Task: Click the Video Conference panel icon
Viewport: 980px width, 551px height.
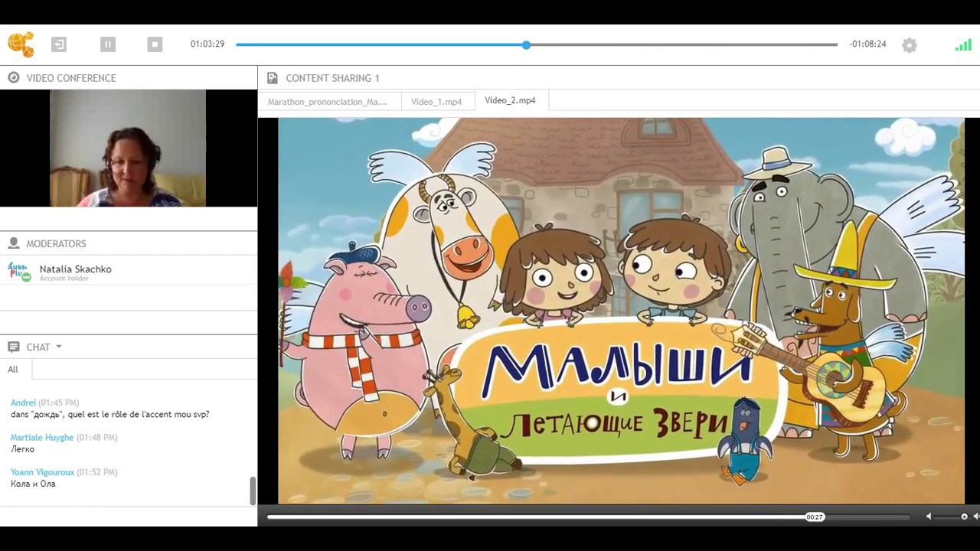Action: [x=14, y=77]
